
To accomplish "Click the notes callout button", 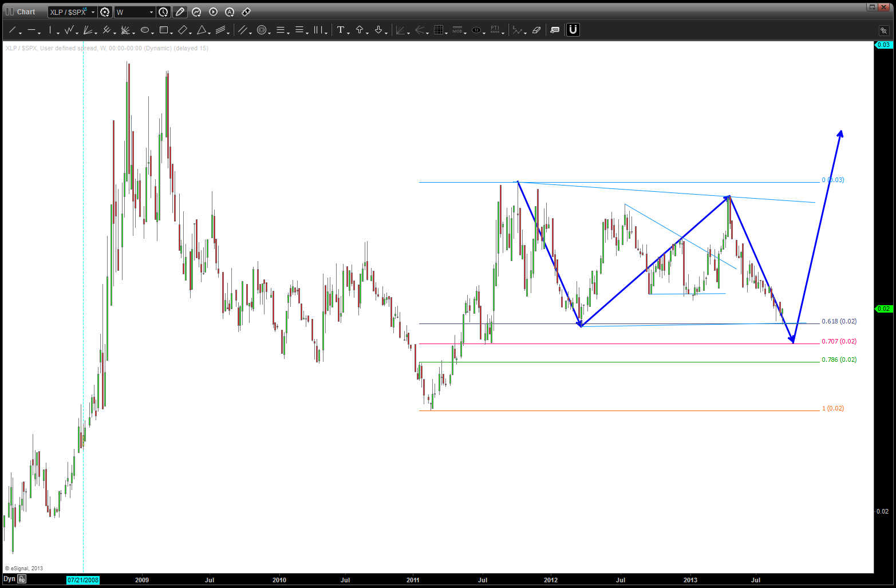I will (x=554, y=30).
